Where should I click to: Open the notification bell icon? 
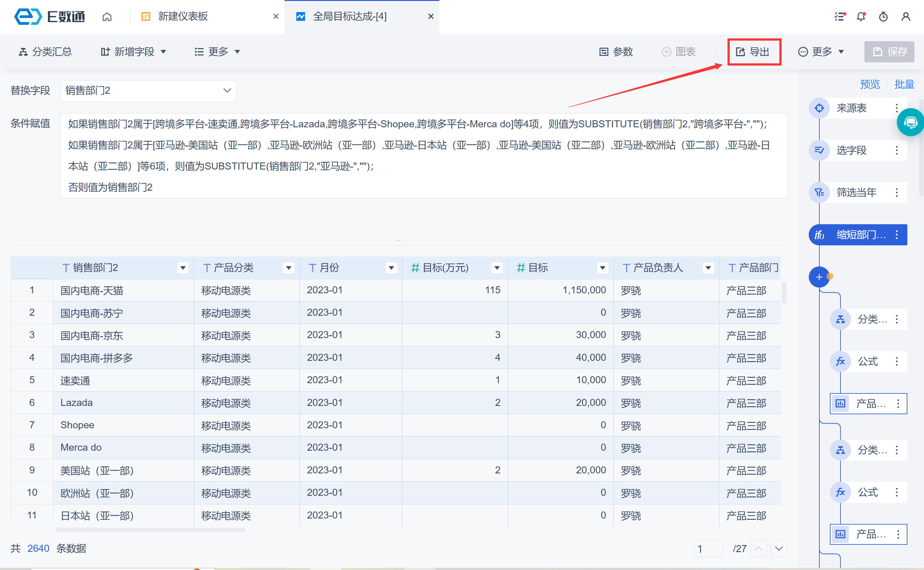861,17
